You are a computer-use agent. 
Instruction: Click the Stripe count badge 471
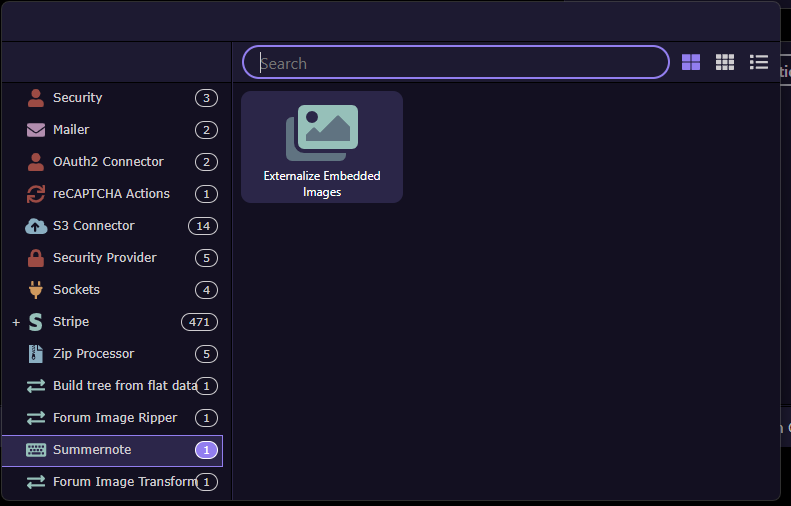click(199, 322)
